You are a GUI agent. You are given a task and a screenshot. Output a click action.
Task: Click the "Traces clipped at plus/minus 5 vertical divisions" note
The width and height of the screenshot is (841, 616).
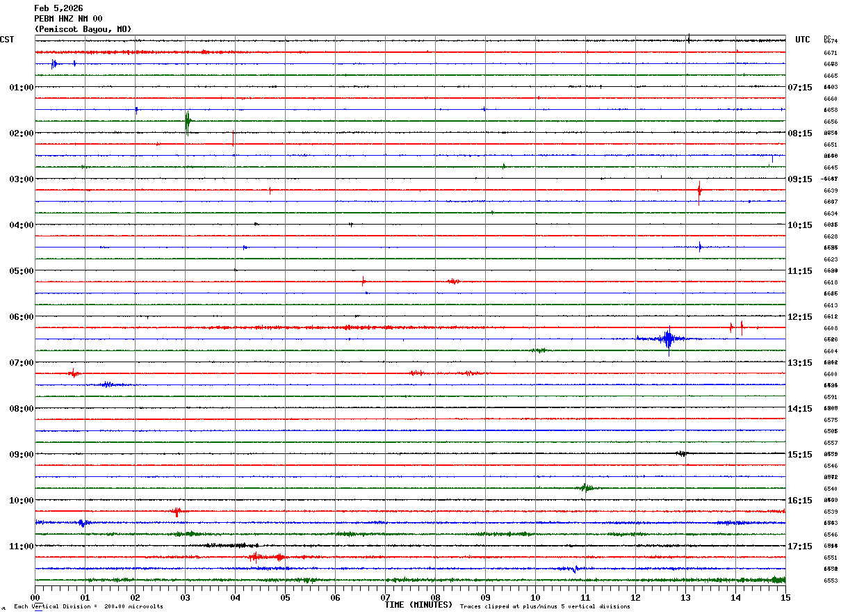pos(545,607)
